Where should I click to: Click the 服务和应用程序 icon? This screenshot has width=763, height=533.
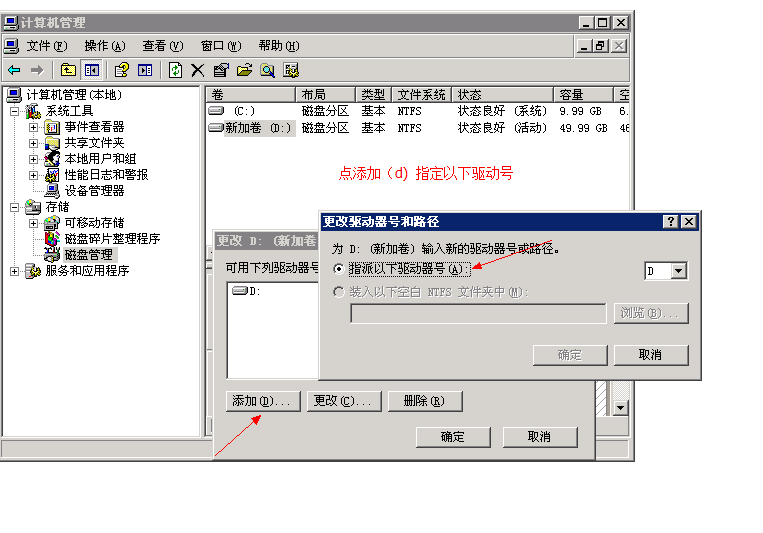click(33, 271)
